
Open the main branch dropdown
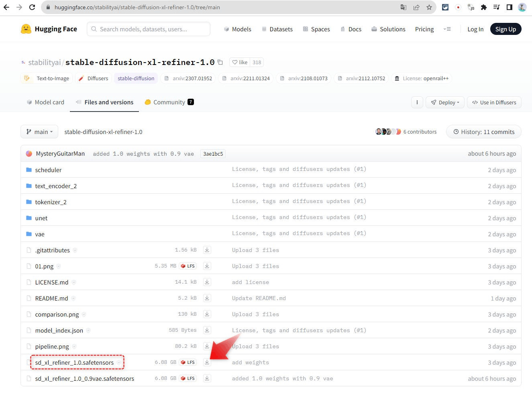pos(39,132)
